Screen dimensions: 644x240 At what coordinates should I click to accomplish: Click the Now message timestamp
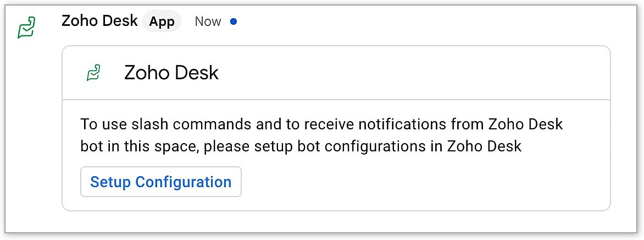[x=208, y=21]
